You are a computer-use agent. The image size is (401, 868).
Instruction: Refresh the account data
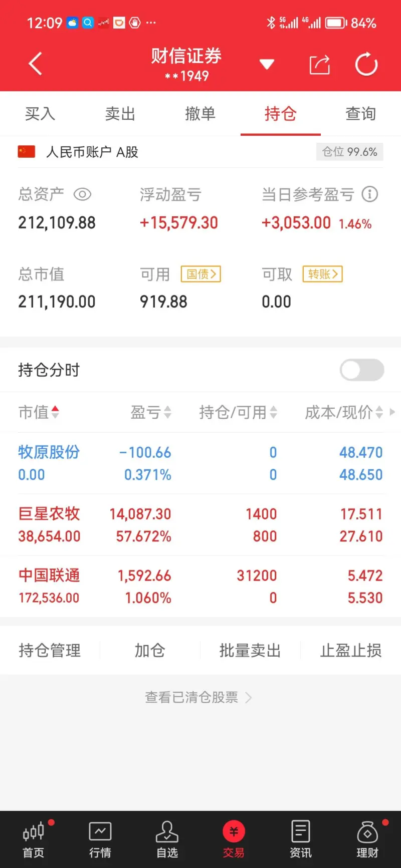point(366,64)
